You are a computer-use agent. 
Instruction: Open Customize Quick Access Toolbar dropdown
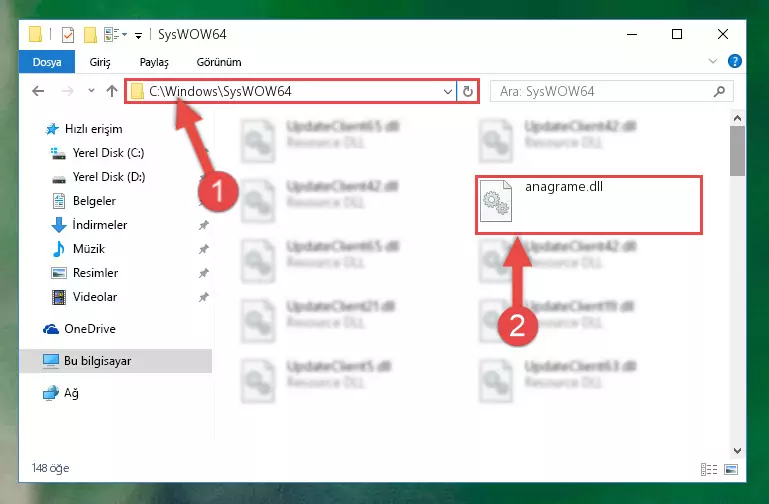pos(139,35)
